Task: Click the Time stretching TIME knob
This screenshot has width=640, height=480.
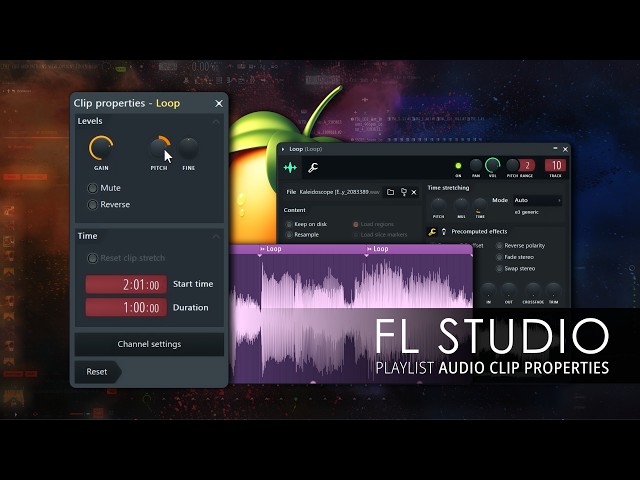Action: pyautogui.click(x=480, y=205)
